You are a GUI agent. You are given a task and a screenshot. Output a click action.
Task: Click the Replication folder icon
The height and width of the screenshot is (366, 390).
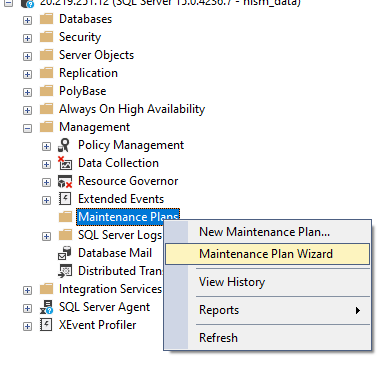[x=46, y=73]
